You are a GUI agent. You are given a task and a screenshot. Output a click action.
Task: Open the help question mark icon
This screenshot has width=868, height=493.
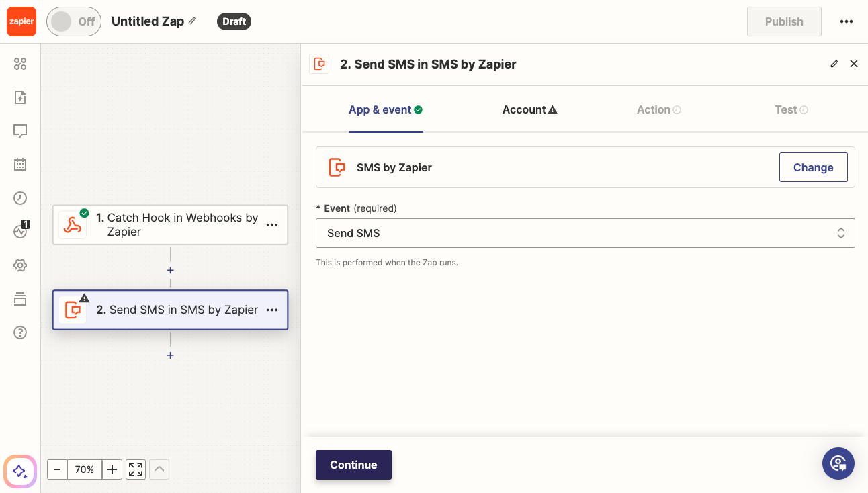tap(20, 332)
